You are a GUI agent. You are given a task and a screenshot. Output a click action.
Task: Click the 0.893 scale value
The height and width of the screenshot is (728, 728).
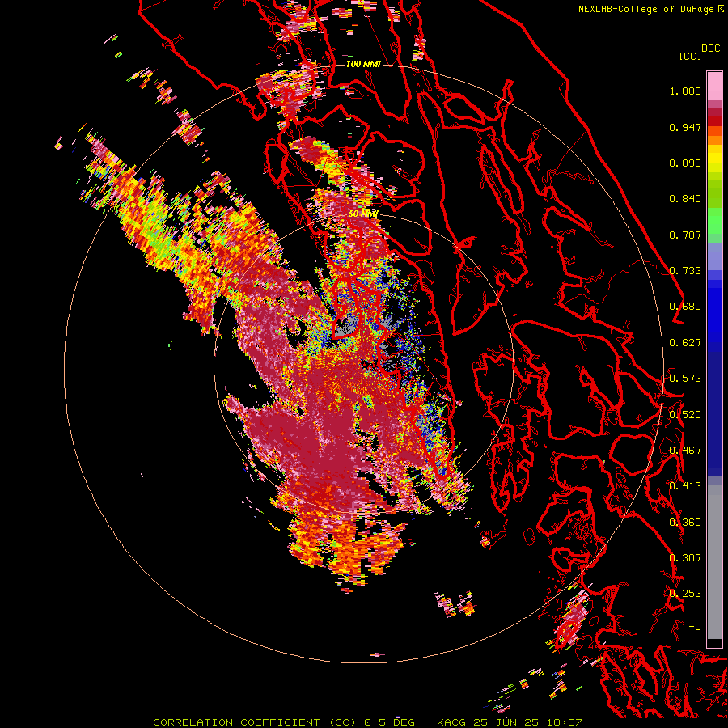click(685, 163)
